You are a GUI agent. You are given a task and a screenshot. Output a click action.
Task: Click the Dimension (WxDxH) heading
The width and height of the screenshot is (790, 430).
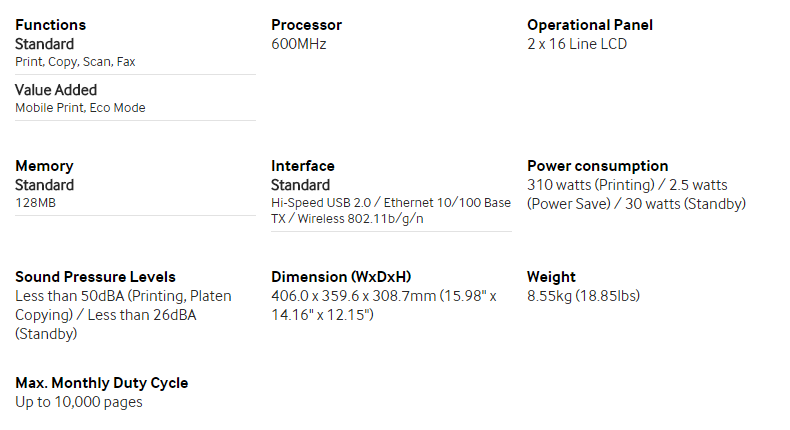341,277
